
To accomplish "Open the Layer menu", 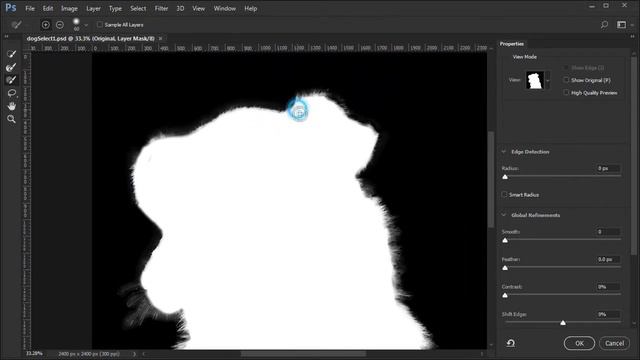I will (93, 8).
